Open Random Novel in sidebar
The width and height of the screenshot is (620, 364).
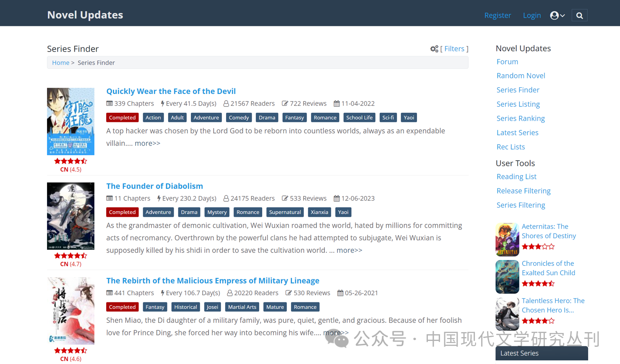[521, 75]
